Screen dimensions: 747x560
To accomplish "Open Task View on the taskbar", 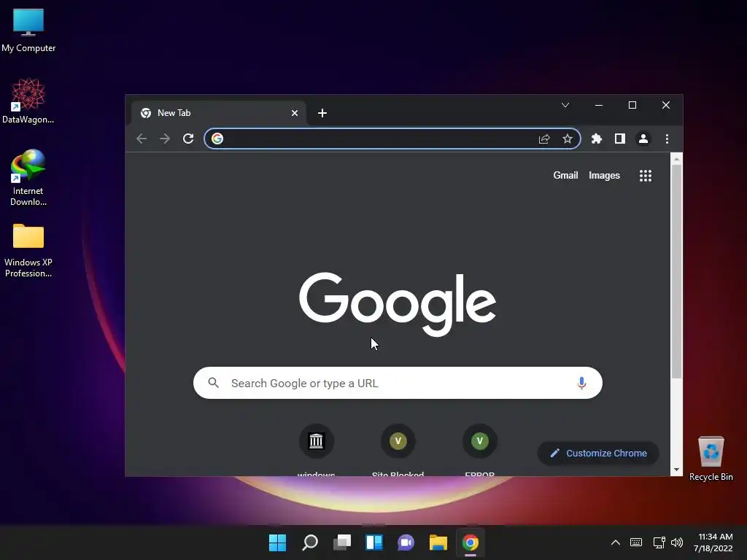I will pyautogui.click(x=342, y=542).
